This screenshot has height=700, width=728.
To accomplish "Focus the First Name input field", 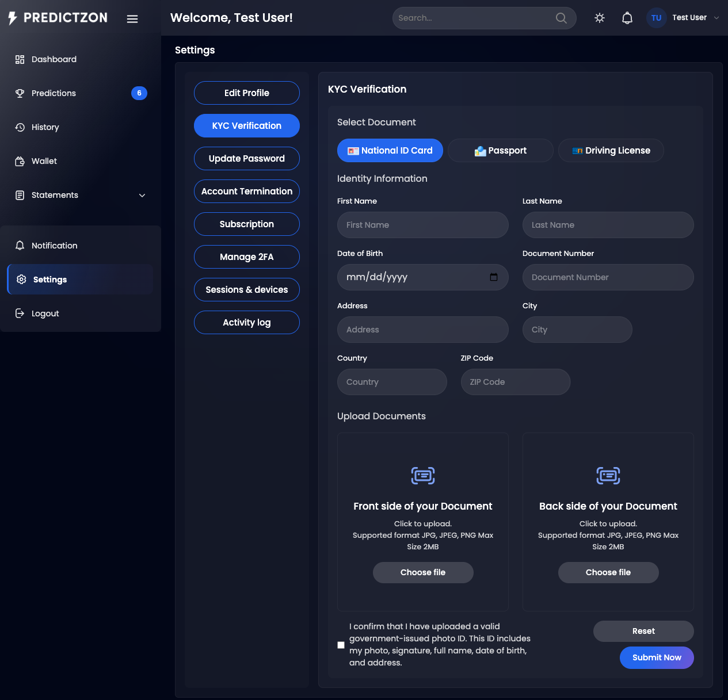I will (x=423, y=225).
